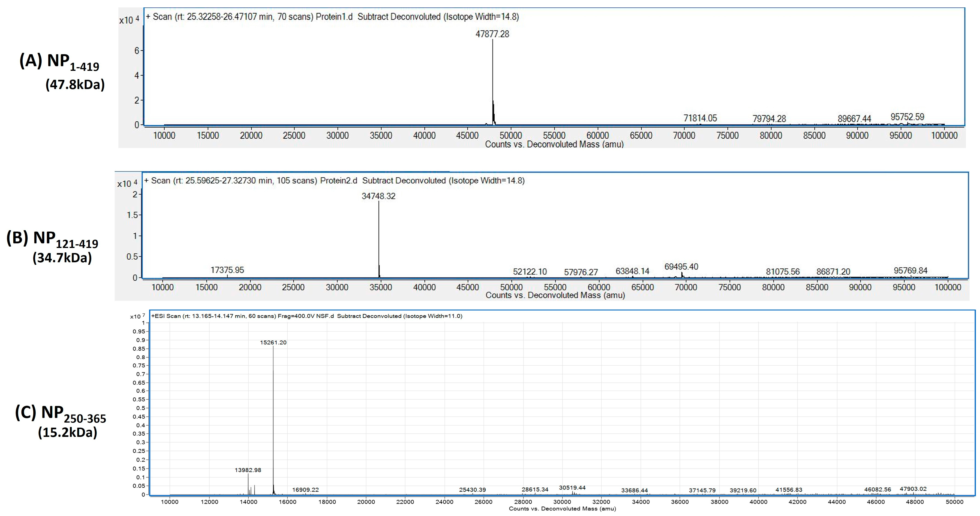980x516 pixels.
Task: Click the 34748.32 peak label in panel B
Action: [378, 196]
